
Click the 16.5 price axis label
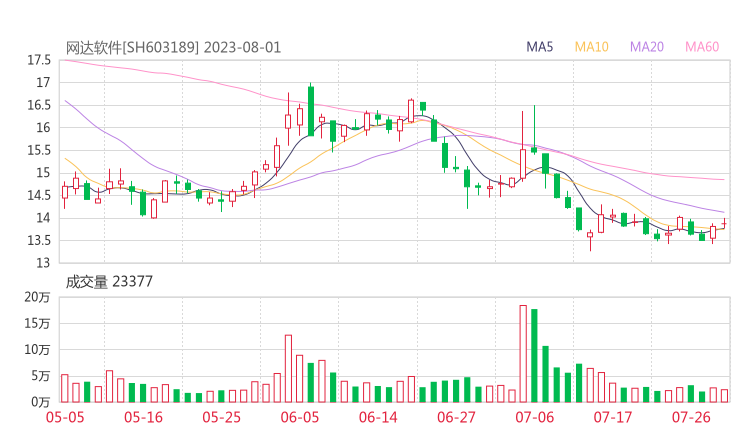click(x=39, y=105)
